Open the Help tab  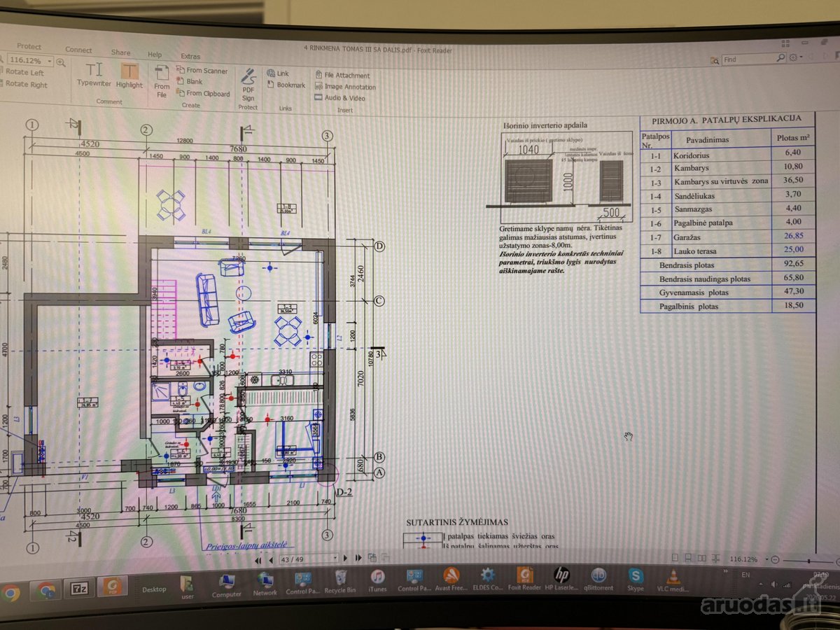click(154, 55)
